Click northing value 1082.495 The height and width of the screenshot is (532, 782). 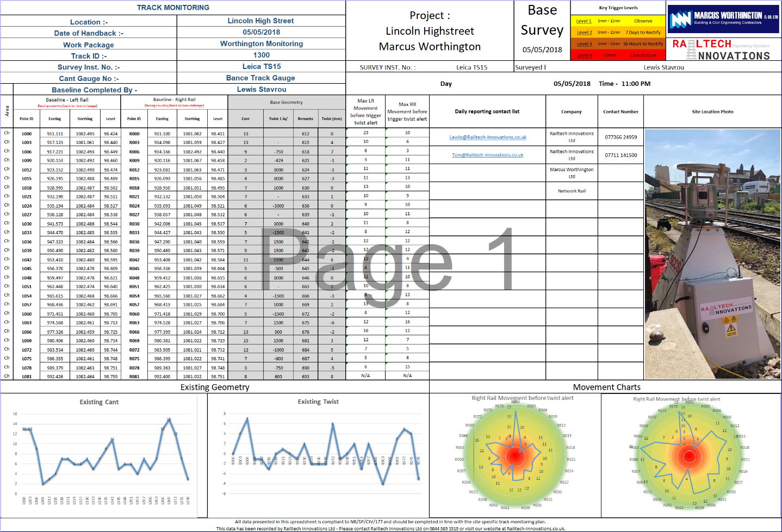[85, 134]
